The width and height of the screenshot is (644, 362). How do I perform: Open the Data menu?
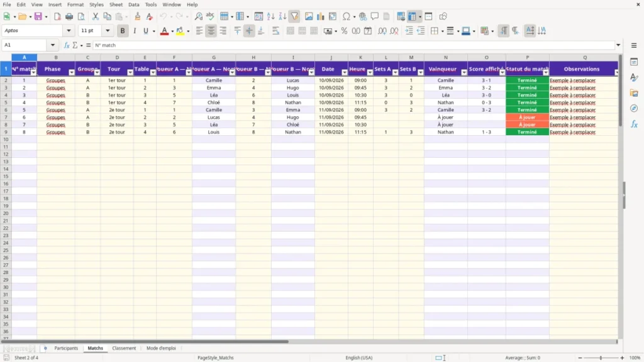click(x=133, y=4)
